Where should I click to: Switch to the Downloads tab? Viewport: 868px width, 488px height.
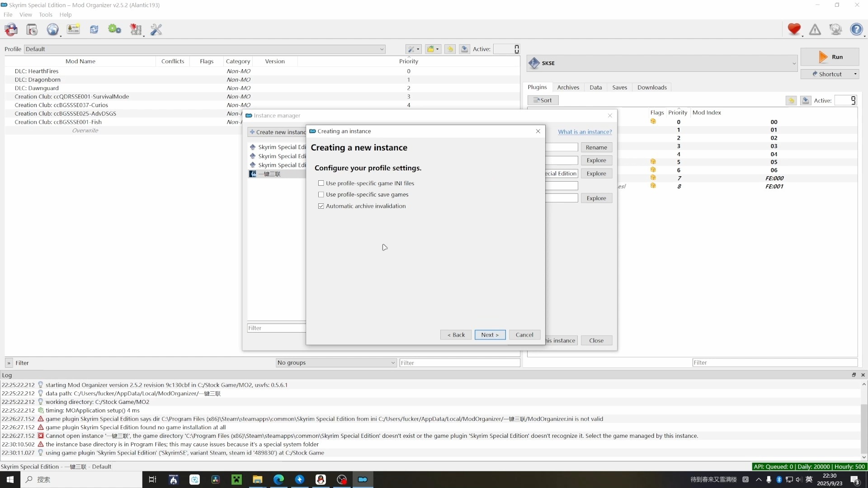point(651,88)
